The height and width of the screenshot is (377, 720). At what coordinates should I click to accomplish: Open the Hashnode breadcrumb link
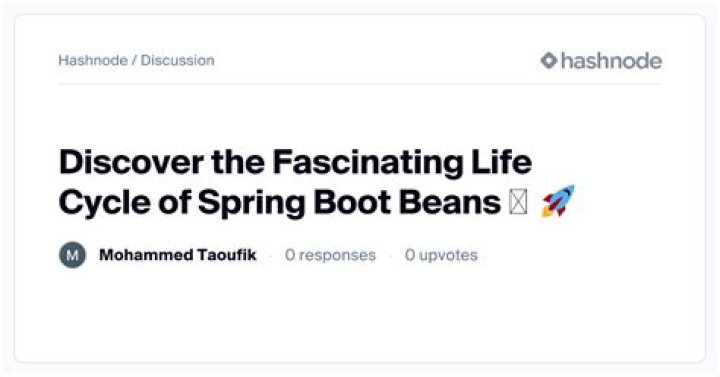point(93,60)
